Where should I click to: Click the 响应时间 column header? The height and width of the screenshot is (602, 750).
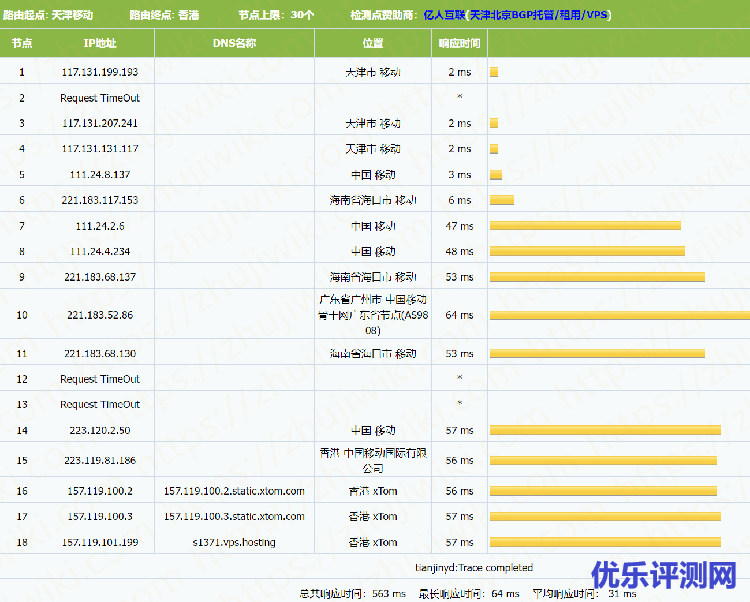pyautogui.click(x=459, y=44)
